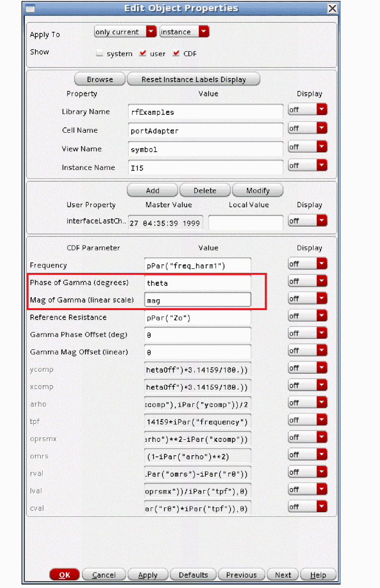The width and height of the screenshot is (380, 588).
Task: Click Reset Instance Labels Display button
Action: (x=193, y=79)
